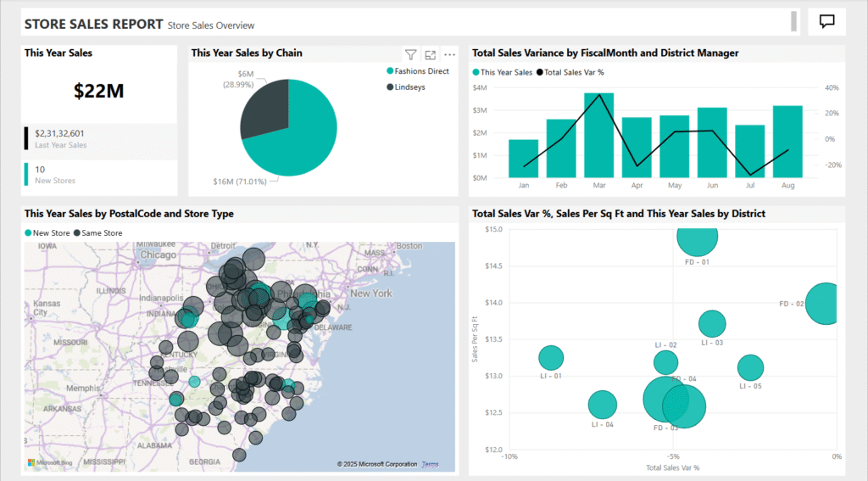Toggle New Store in the map legend
This screenshot has height=481, width=868.
(49, 232)
